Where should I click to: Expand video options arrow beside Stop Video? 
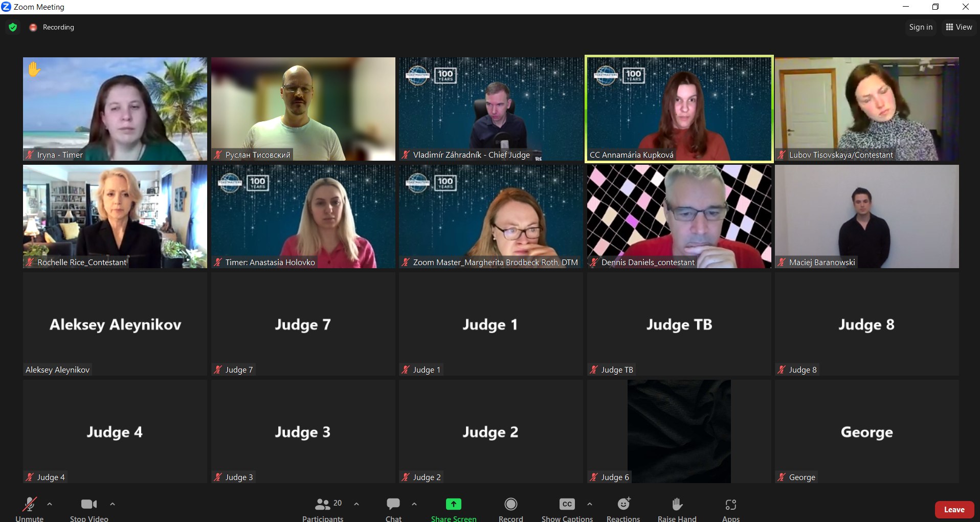pos(113,504)
